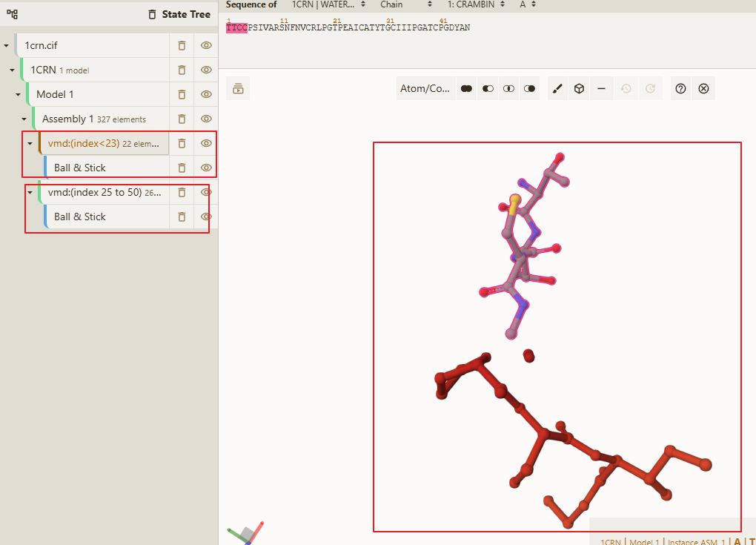Create component with the cube icon
Viewport: 756px width, 545px height.
click(x=579, y=89)
